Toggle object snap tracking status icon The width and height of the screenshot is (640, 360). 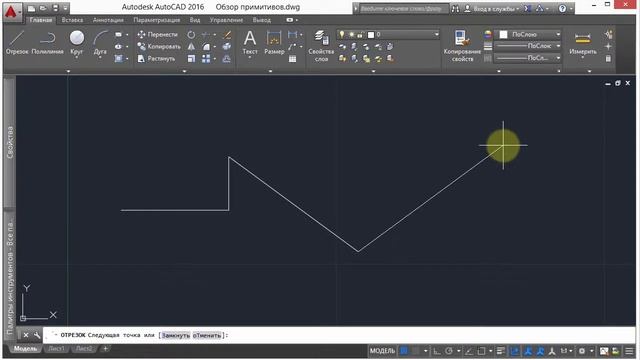click(x=469, y=351)
